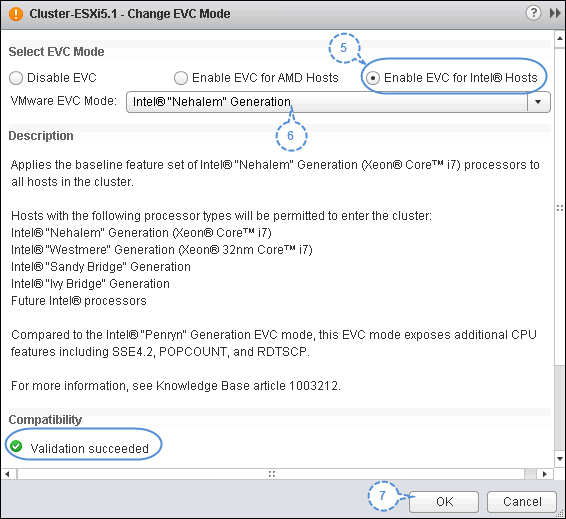The height and width of the screenshot is (519, 566).
Task: Confirm changes with the OK button
Action: tap(444, 501)
